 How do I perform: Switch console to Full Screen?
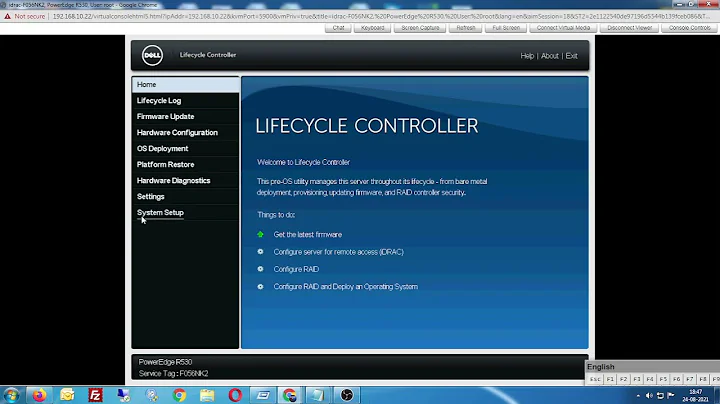tap(506, 28)
